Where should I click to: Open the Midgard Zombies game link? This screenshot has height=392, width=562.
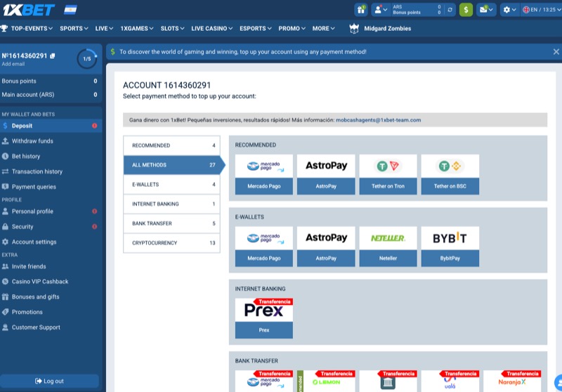[x=388, y=28]
